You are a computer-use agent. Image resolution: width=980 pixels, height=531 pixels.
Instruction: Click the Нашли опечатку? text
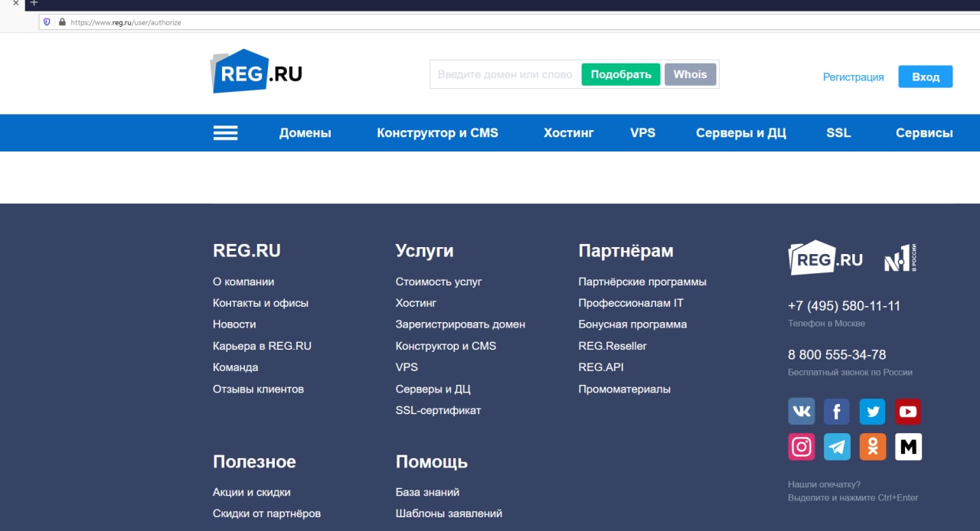[x=824, y=484]
